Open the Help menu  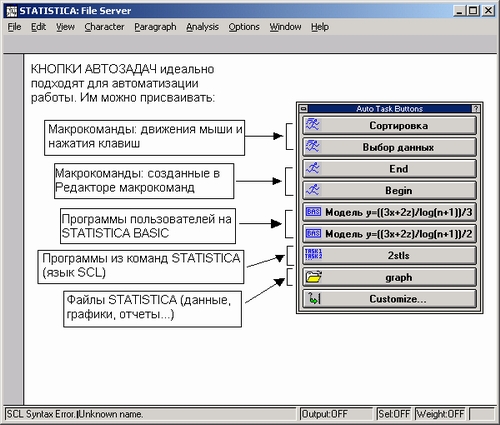click(320, 27)
